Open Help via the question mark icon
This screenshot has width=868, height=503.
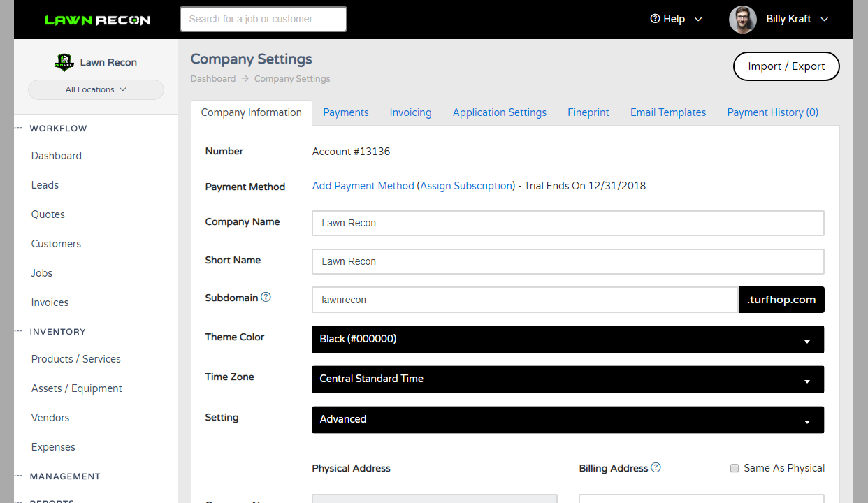656,19
